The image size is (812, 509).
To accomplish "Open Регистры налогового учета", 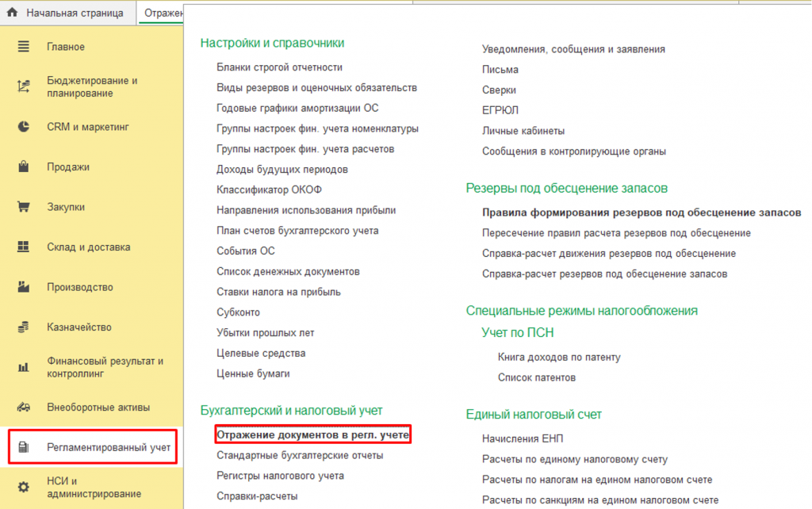I will click(x=280, y=476).
